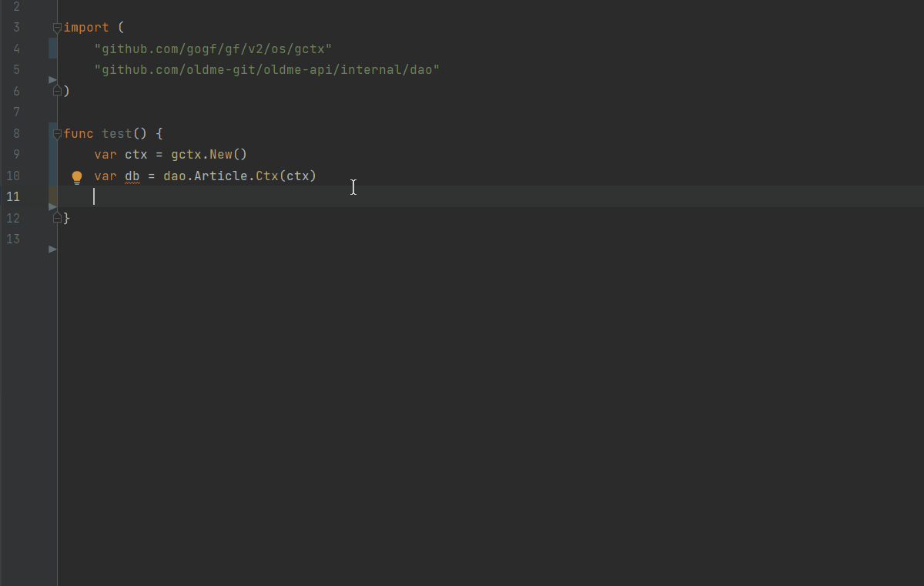
Task: Click deleted-lines triangle marker below line 5
Action: coord(52,79)
